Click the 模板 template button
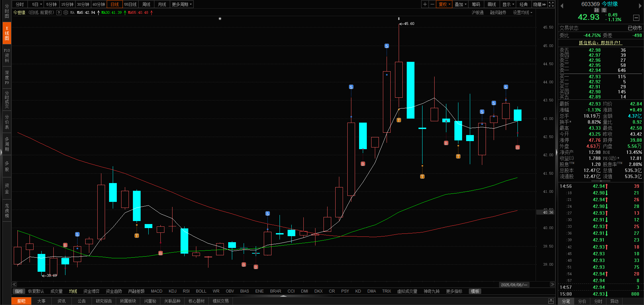The image size is (644, 305). 475,291
